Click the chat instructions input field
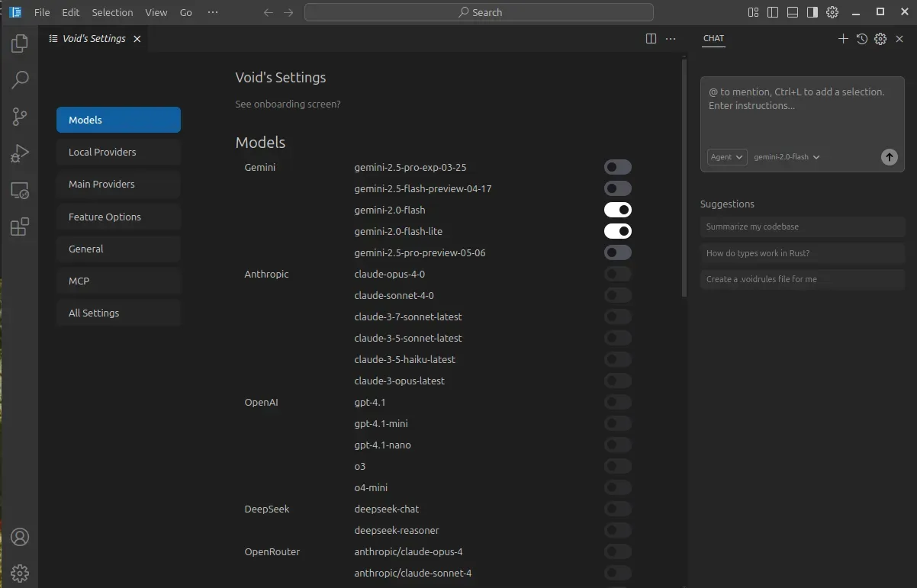Image resolution: width=917 pixels, height=588 pixels. click(801, 103)
